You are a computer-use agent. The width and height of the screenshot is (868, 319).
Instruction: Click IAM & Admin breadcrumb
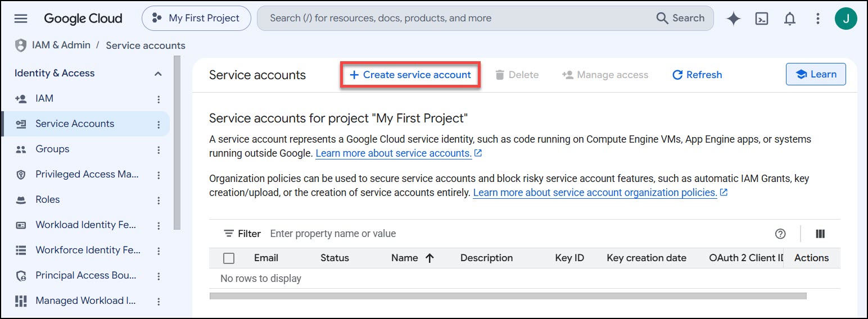tap(61, 45)
